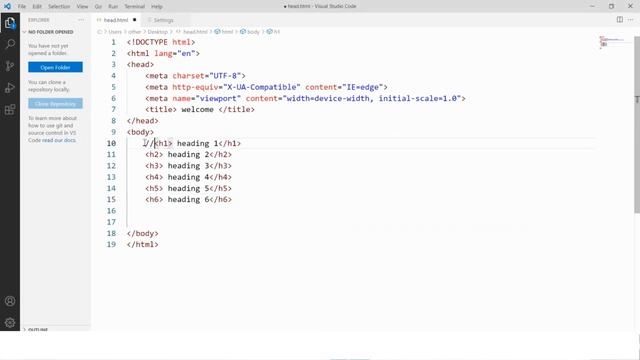
Task: Click the VS Code logo icon
Action: click(x=7, y=6)
